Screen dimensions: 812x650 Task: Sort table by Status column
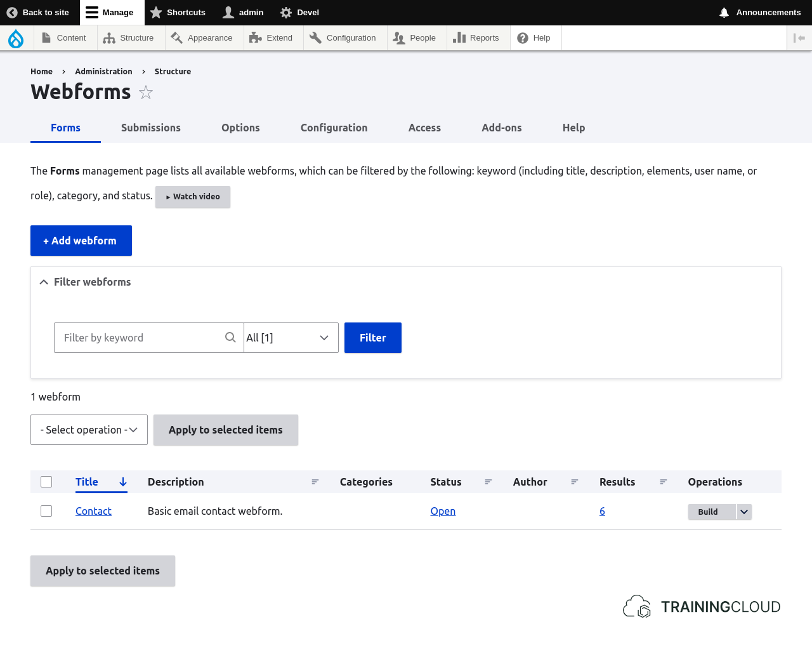click(446, 482)
